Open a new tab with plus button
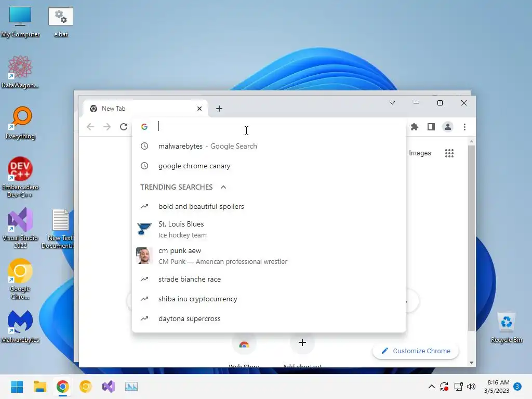Viewport: 532px width, 399px height. click(x=219, y=109)
